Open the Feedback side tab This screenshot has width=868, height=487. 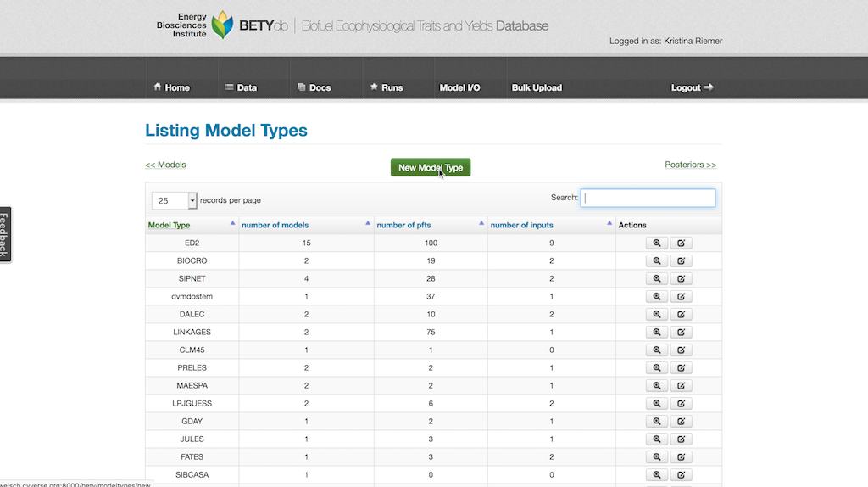5,235
